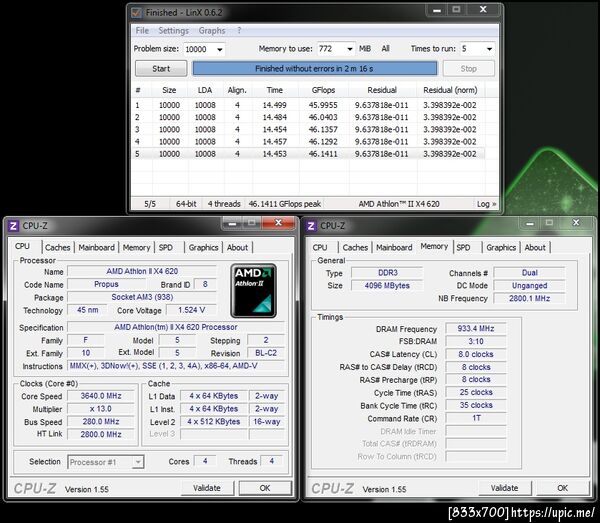
Task: Click OK in the left CPU-Z window
Action: 265,488
